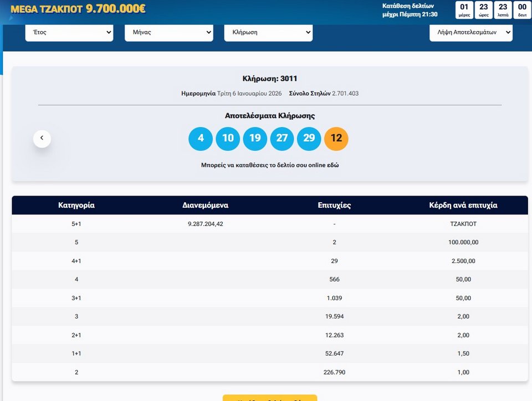Click the yellow button below the table
This screenshot has width=532, height=401.
pyautogui.click(x=270, y=398)
